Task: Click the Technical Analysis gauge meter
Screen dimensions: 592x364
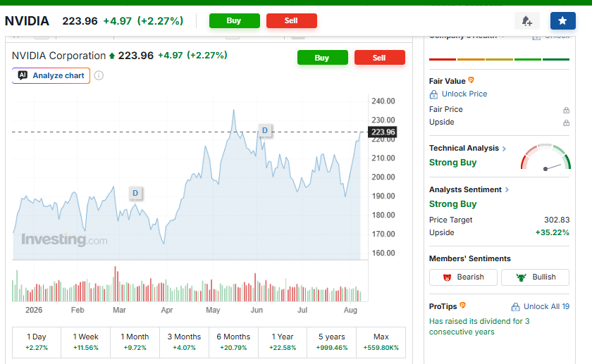Action: click(545, 156)
